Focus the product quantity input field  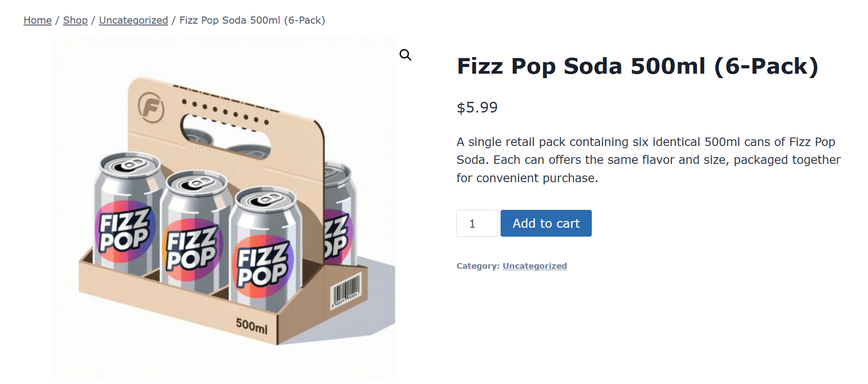(476, 223)
